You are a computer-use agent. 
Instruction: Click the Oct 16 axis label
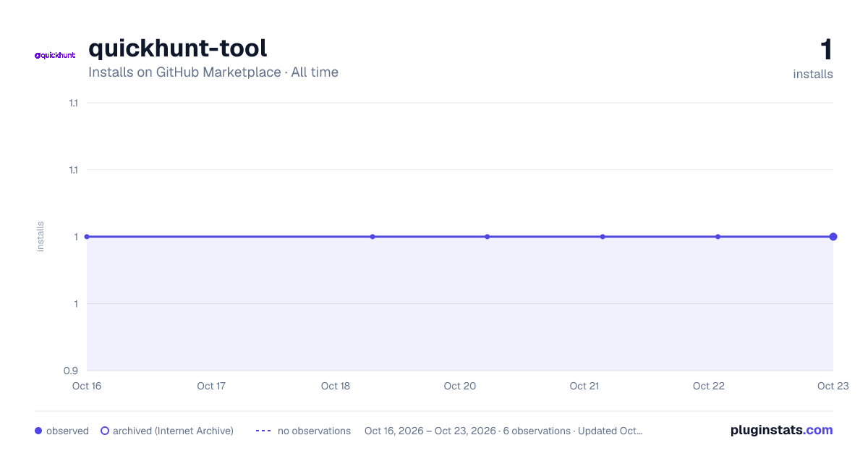click(87, 386)
